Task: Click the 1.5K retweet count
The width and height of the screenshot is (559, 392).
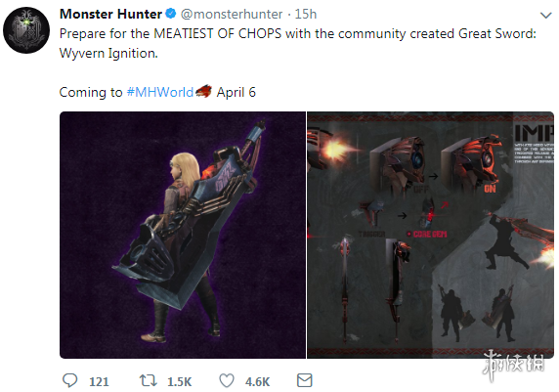Action: click(x=179, y=382)
